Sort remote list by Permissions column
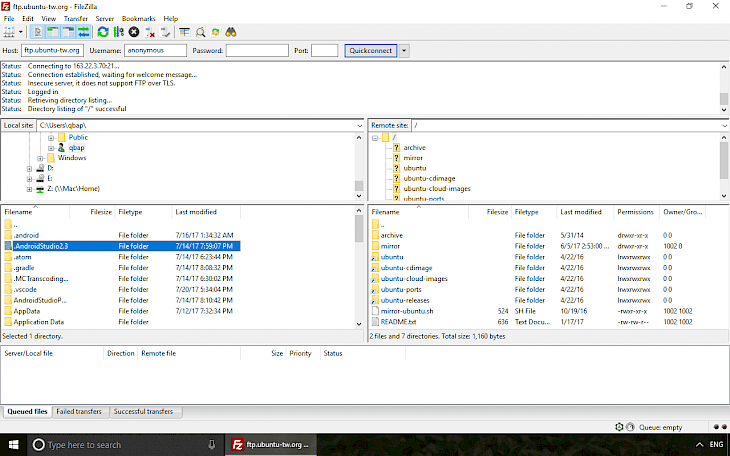Image resolution: width=730 pixels, height=456 pixels. tap(635, 212)
